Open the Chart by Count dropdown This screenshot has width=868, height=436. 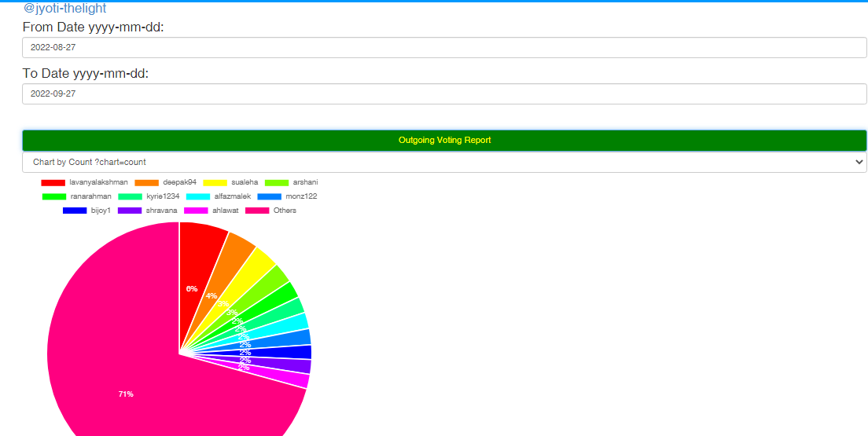[x=444, y=162]
